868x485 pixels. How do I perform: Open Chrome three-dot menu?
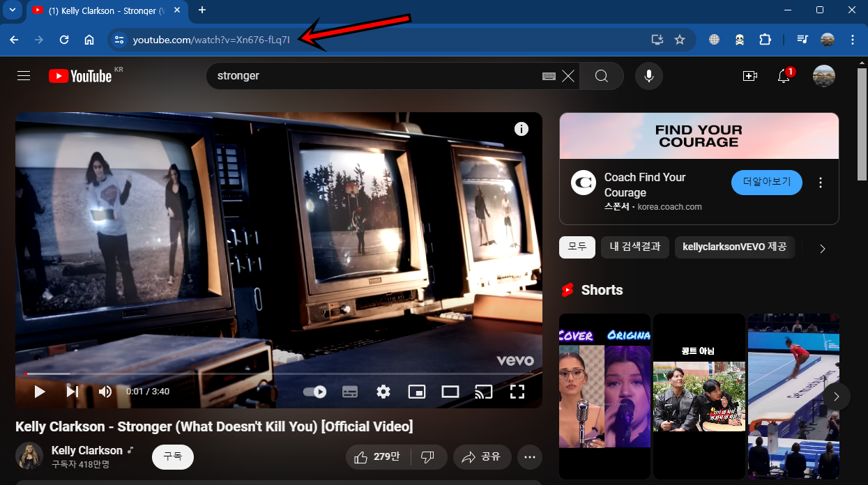pyautogui.click(x=853, y=40)
